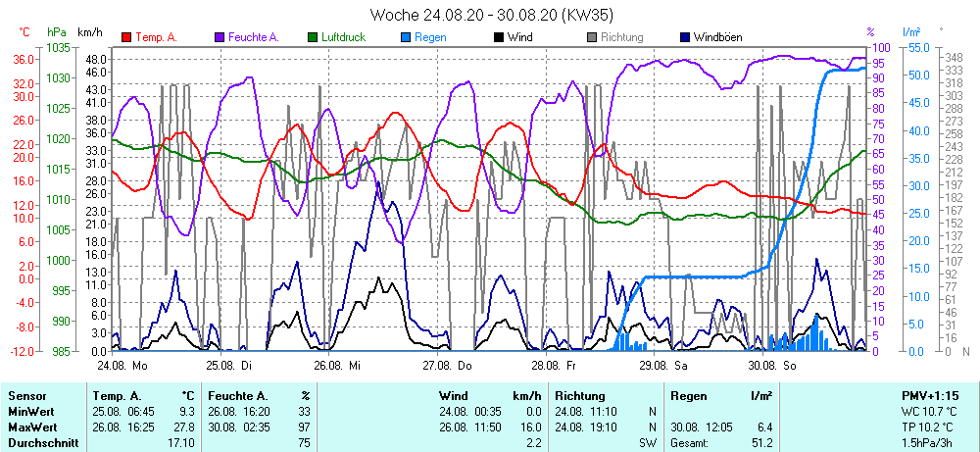The height and width of the screenshot is (452, 980).
Task: Click the blue Regen legend swatch
Action: pos(406,37)
